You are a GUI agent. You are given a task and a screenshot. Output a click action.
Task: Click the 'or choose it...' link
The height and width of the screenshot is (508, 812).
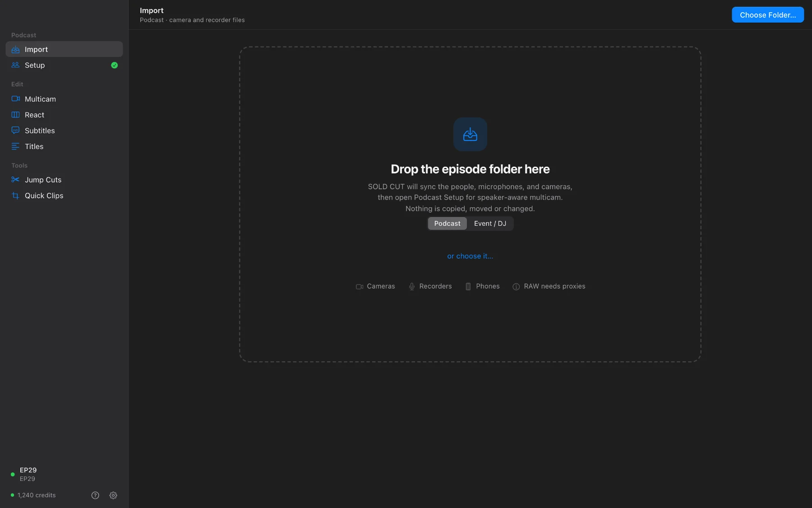[x=470, y=256]
